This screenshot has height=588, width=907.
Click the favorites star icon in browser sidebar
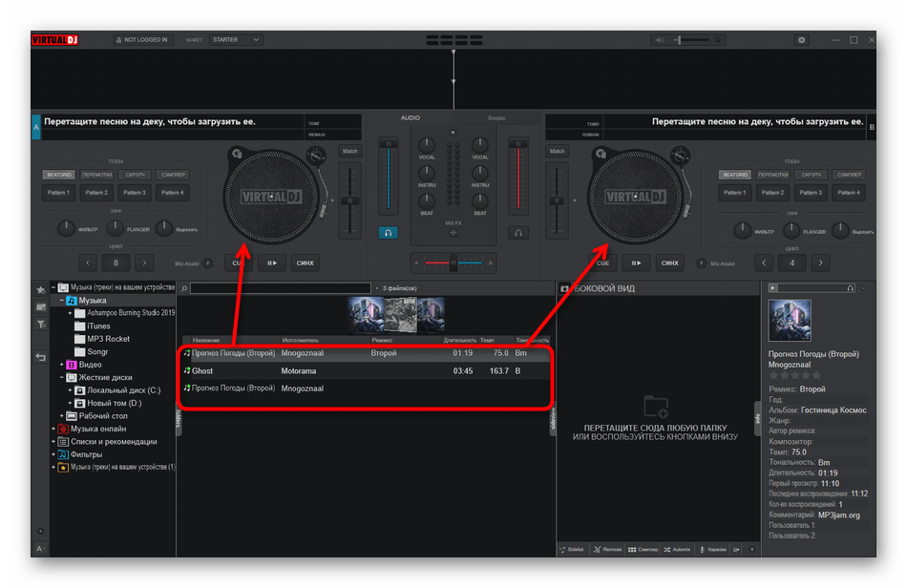[x=41, y=288]
